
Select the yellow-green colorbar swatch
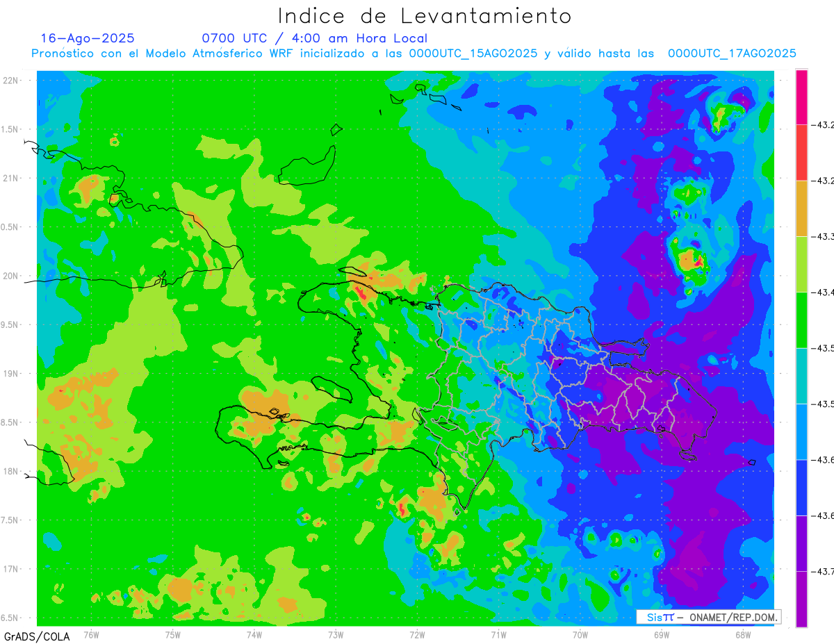[801, 264]
